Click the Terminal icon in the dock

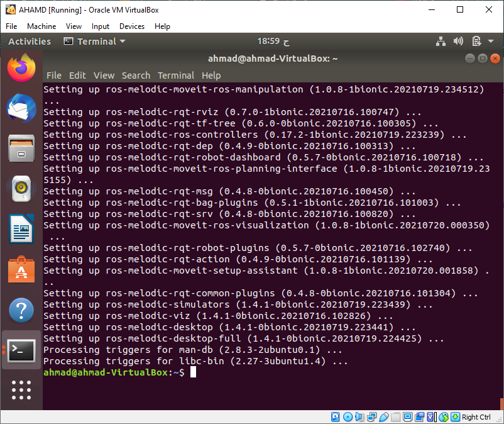pyautogui.click(x=21, y=350)
